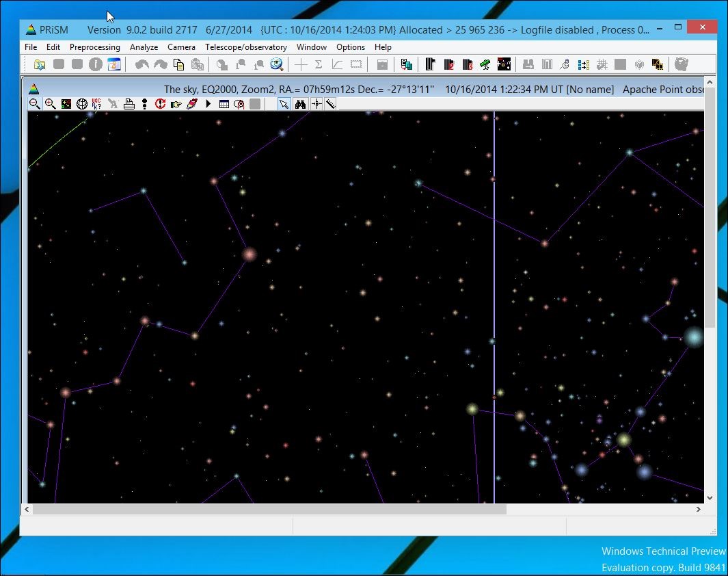The height and width of the screenshot is (576, 728).
Task: Click the zoom out magnifier icon
Action: click(x=34, y=104)
